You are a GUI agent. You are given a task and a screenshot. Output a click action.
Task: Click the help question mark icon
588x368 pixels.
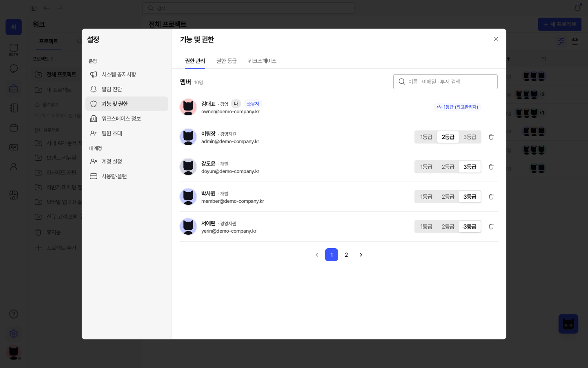pyautogui.click(x=13, y=314)
